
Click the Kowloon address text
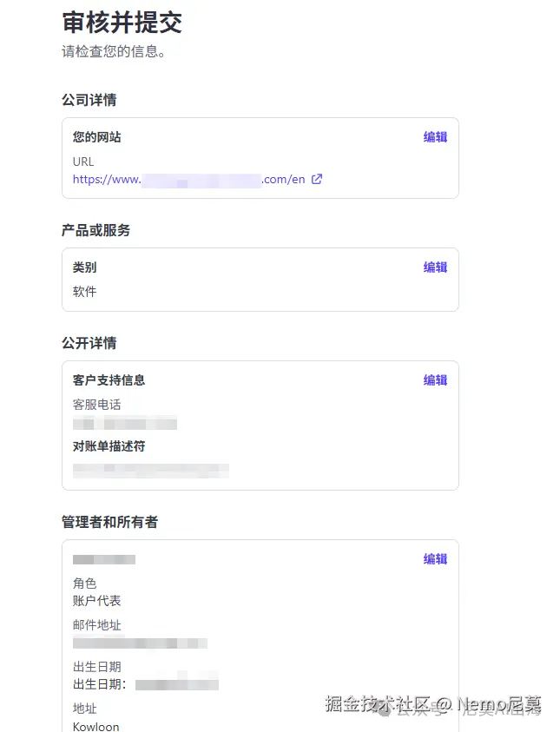click(96, 725)
